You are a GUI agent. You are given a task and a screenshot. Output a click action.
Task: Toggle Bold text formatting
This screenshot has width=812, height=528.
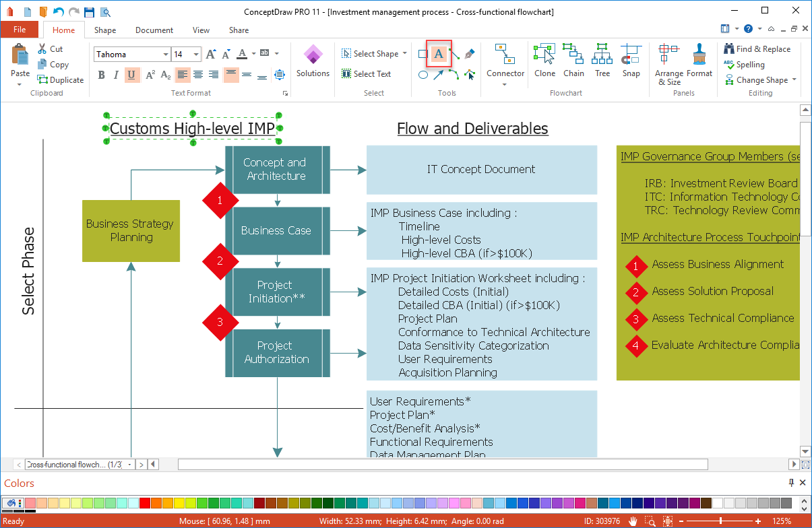pyautogui.click(x=102, y=75)
